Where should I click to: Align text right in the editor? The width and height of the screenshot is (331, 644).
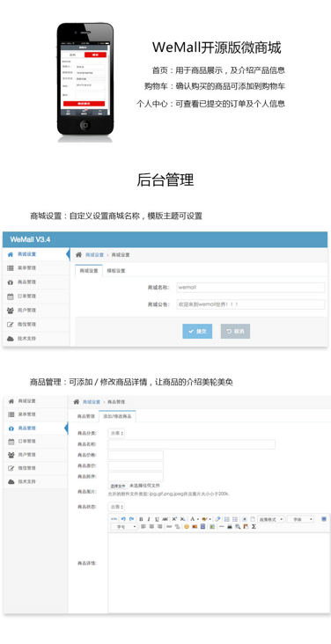coord(159,526)
